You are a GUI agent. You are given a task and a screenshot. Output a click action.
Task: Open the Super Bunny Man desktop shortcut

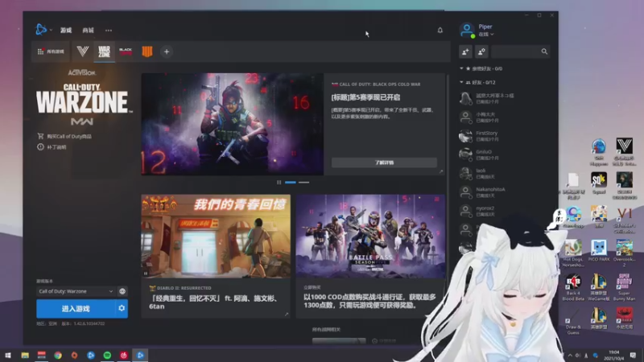point(625,287)
